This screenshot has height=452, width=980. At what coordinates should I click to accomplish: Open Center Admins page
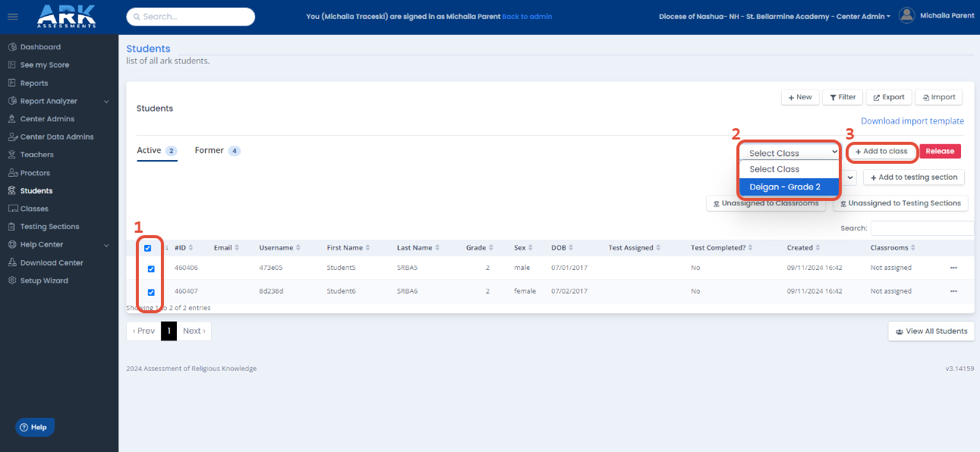point(47,119)
